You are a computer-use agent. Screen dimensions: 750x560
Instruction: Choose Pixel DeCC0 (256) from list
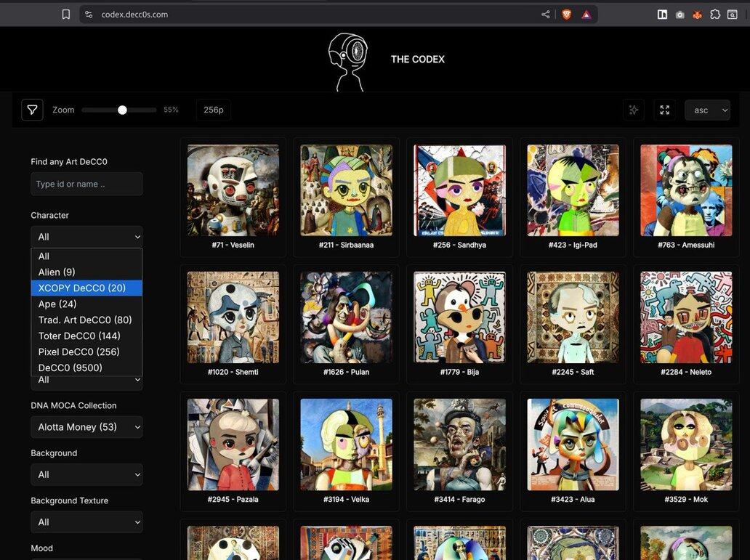pyautogui.click(x=79, y=352)
